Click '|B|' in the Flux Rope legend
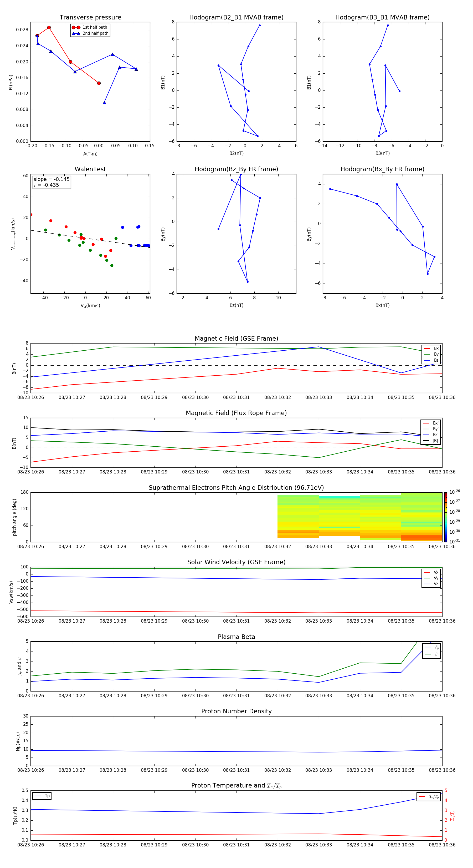Screen dimensions: 473x868 pos(436,441)
